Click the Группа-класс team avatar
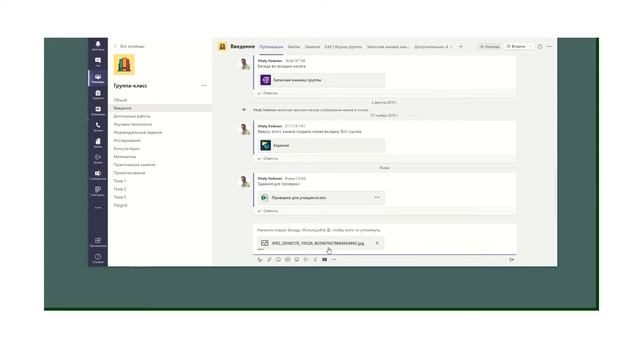Screen dimensions: 640x360 [x=124, y=64]
